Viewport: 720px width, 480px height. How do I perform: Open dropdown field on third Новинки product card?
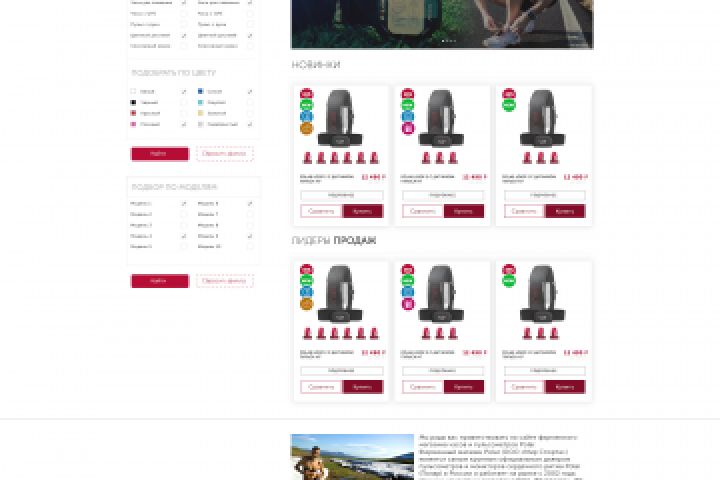(x=545, y=195)
